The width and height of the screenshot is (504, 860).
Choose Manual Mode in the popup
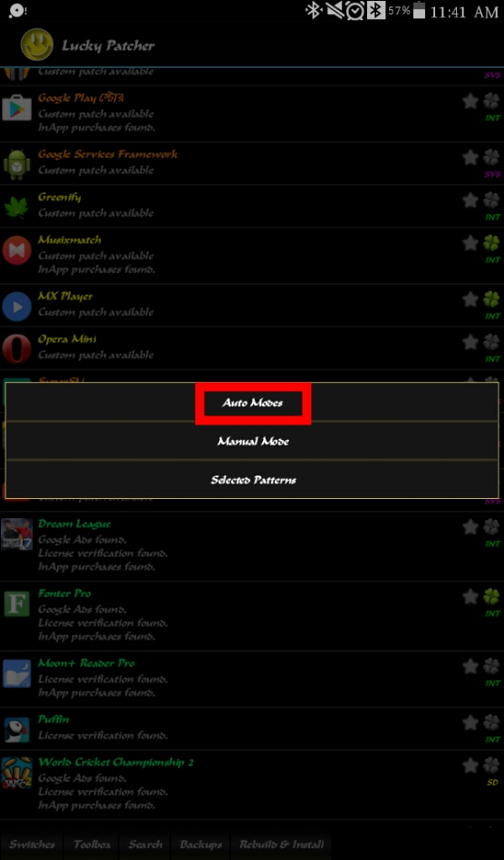click(252, 441)
